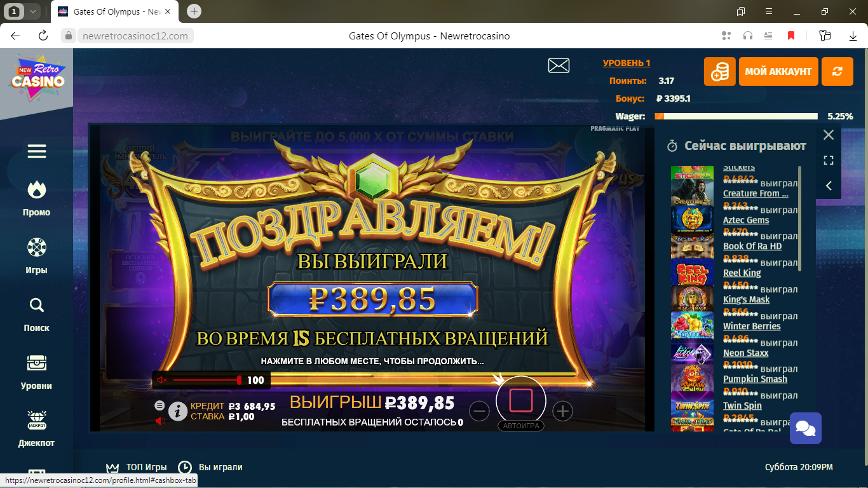Click the Neon Staxx thumbnail
Screen dimensions: 868x488
tap(692, 352)
